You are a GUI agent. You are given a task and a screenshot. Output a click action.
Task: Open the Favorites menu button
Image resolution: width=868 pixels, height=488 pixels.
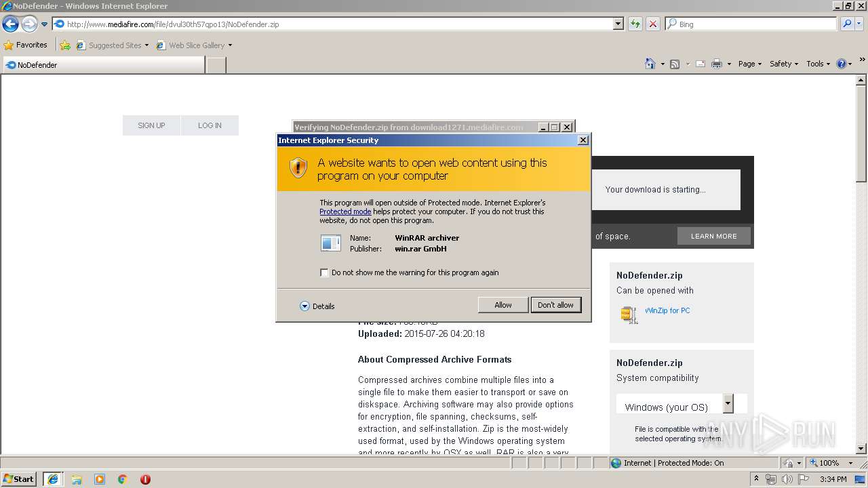(x=26, y=45)
